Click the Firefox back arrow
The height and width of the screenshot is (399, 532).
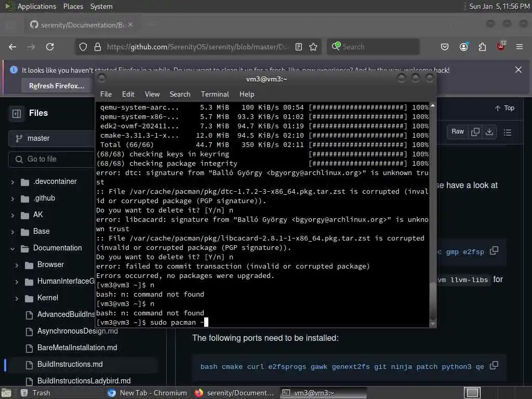point(12,47)
